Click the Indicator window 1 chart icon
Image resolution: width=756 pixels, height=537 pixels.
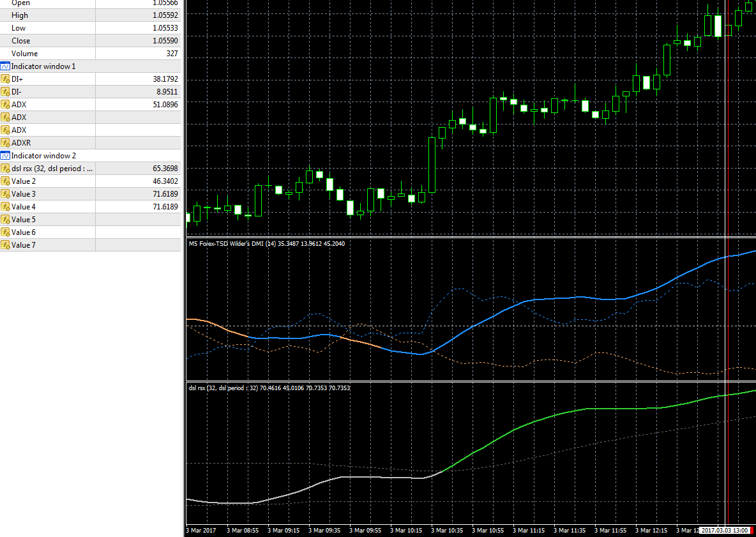coord(5,66)
